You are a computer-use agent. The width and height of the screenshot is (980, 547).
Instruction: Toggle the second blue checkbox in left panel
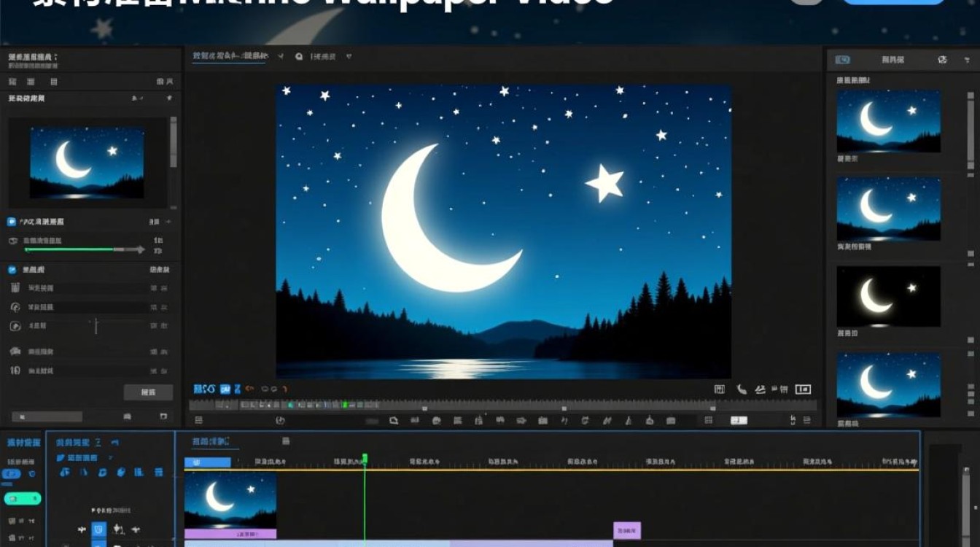click(x=12, y=270)
